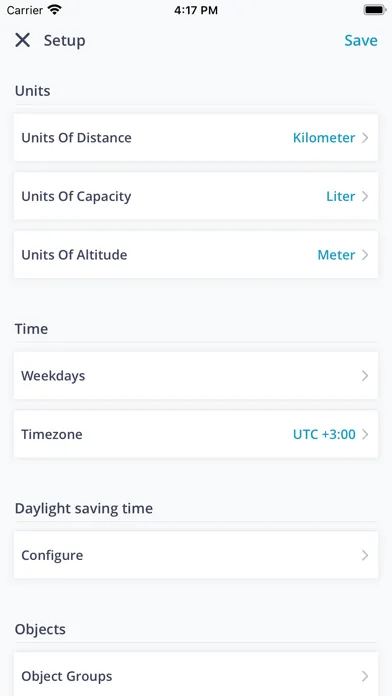Screen dimensions: 392x696
Task: Close the Setup screen with X icon
Action: [22, 40]
